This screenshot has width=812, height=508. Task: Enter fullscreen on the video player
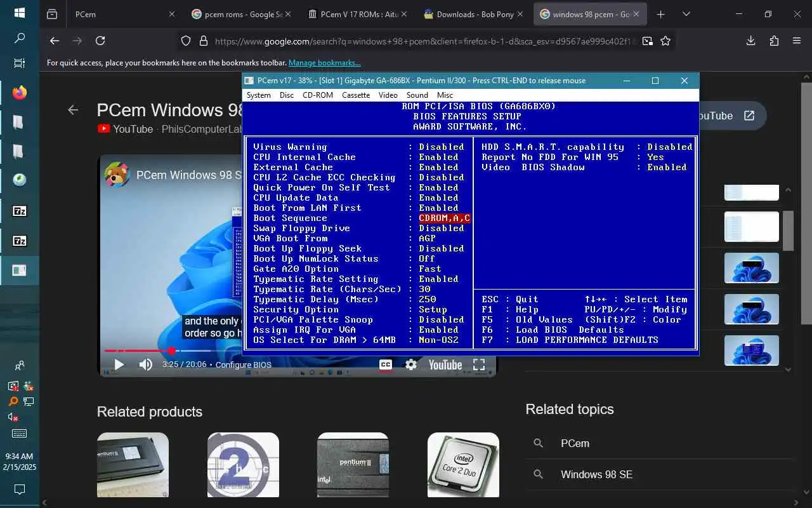pos(479,364)
